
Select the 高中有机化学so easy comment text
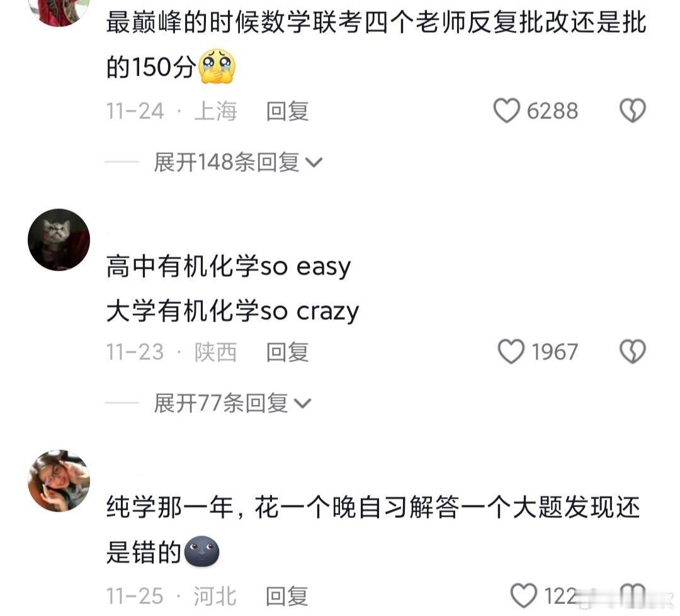tap(229, 266)
